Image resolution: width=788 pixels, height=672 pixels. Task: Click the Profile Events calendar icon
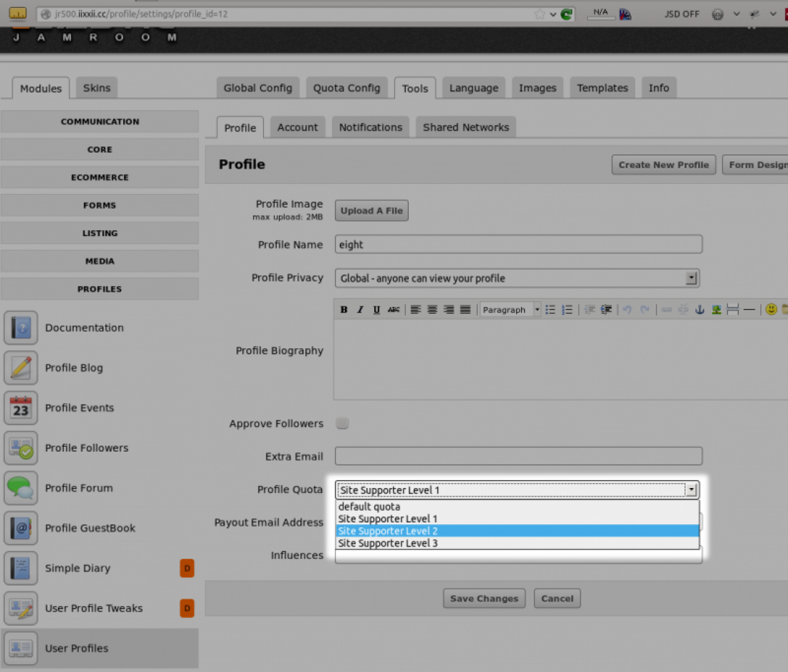[21, 408]
